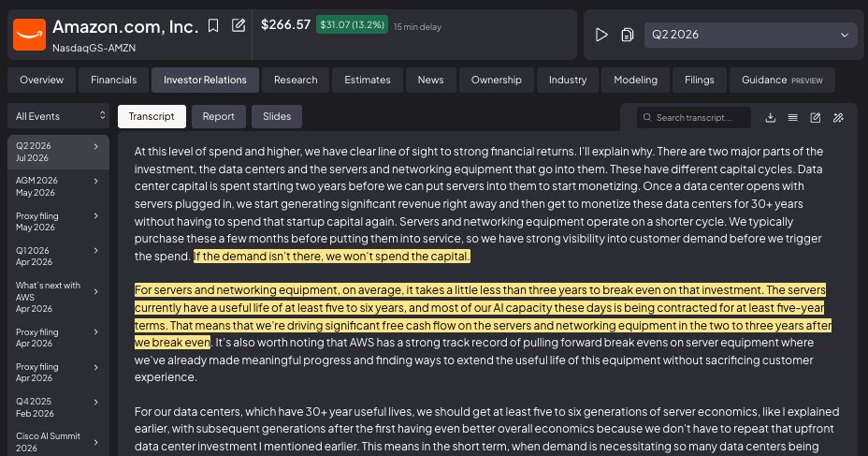Switch to the Slides view
This screenshot has width=868, height=456.
pos(277,116)
